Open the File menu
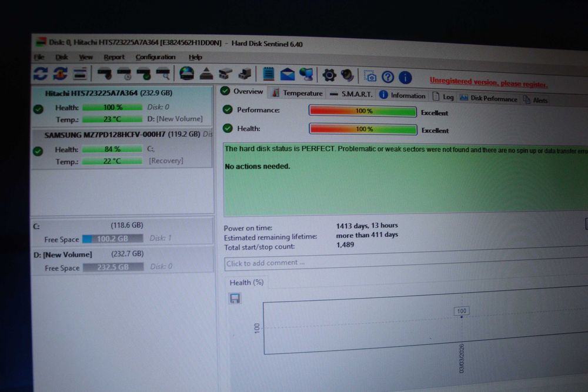Screen dimensions: 588x392 pyautogui.click(x=39, y=57)
